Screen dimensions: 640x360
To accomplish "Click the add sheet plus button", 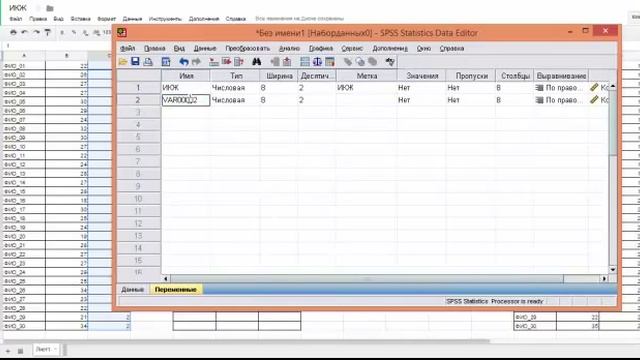I will [7, 351].
